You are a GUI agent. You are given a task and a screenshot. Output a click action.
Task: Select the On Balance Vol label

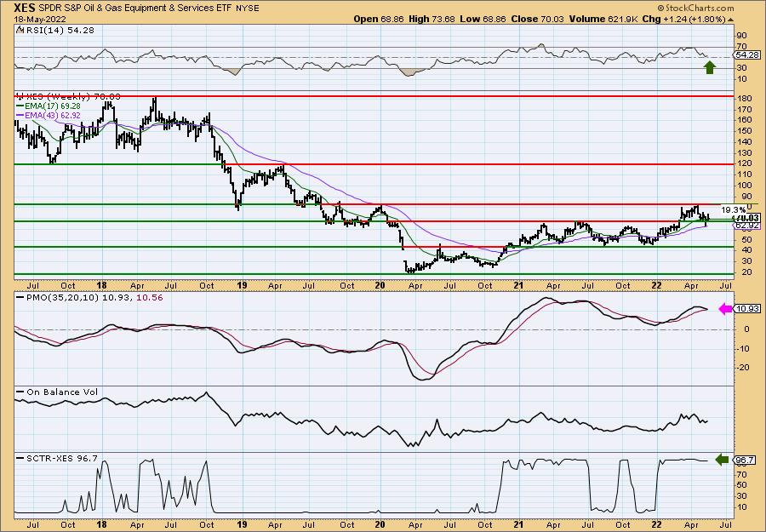[62, 392]
